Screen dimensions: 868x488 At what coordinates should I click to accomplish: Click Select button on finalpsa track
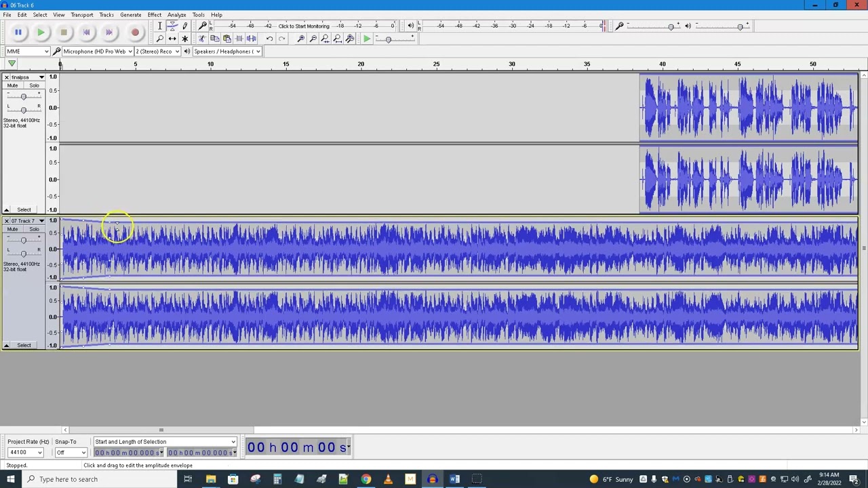(24, 210)
